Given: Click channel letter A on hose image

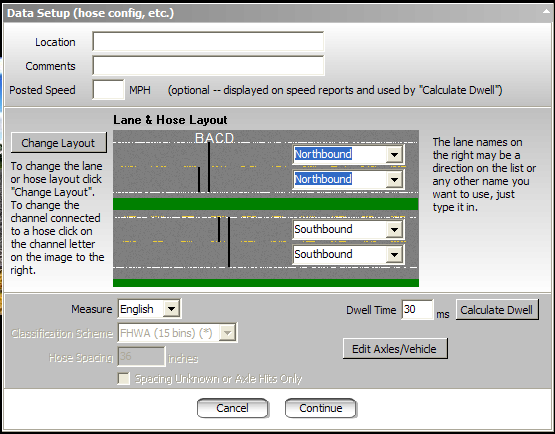Looking at the screenshot, I should [209, 138].
